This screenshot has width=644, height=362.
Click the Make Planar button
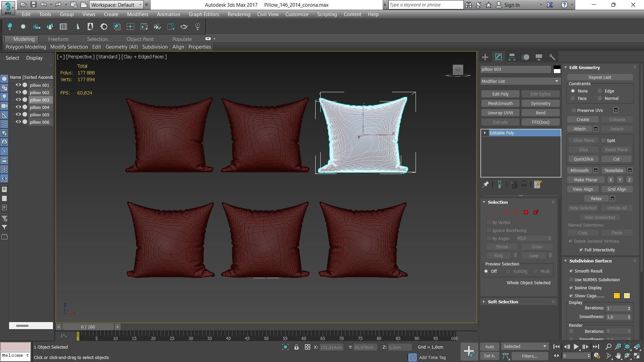pyautogui.click(x=586, y=180)
